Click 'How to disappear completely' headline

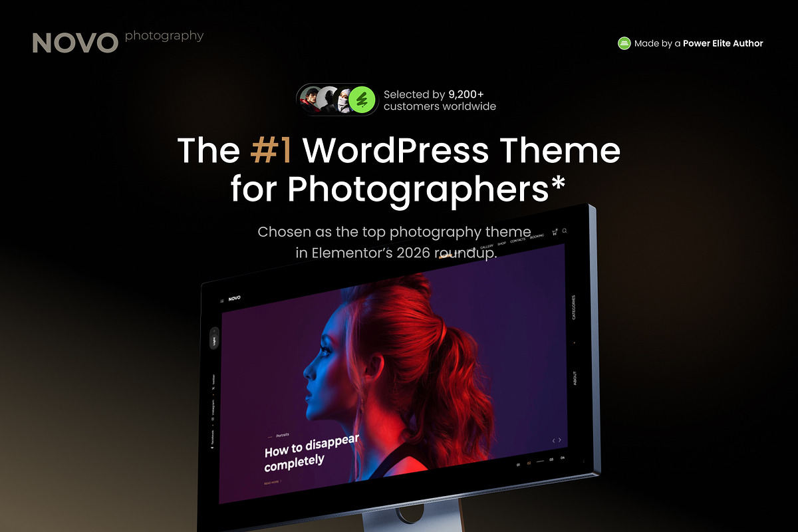(x=312, y=452)
